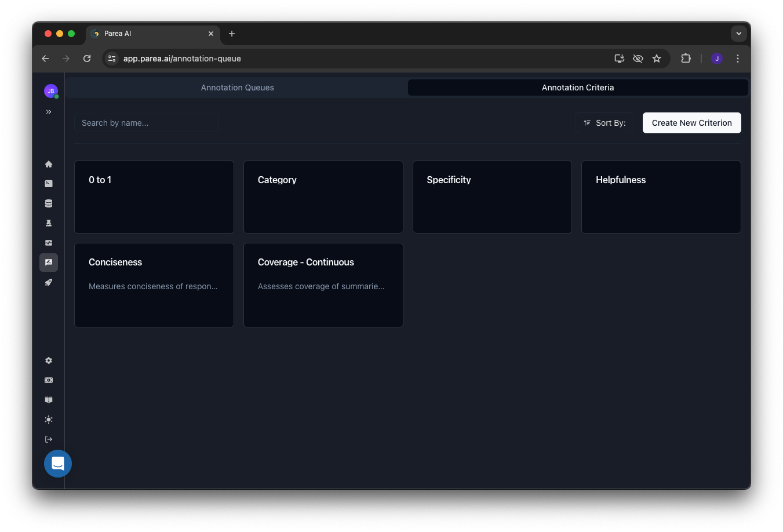The width and height of the screenshot is (783, 532).
Task: Open the tab search dropdown arrow
Action: (739, 34)
